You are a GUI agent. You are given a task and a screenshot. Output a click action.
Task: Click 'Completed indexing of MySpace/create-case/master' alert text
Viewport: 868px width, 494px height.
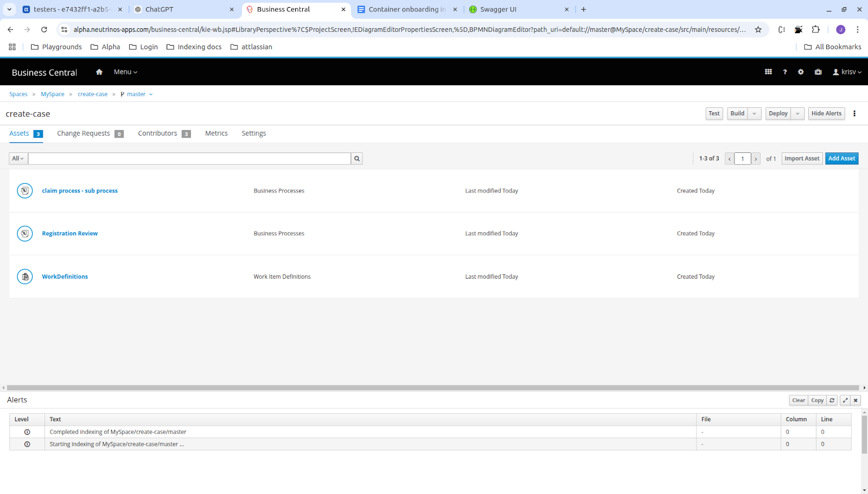coord(118,432)
